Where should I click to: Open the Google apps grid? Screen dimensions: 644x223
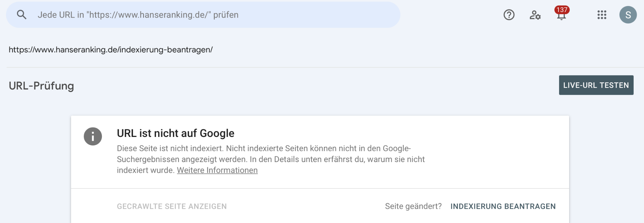(602, 15)
